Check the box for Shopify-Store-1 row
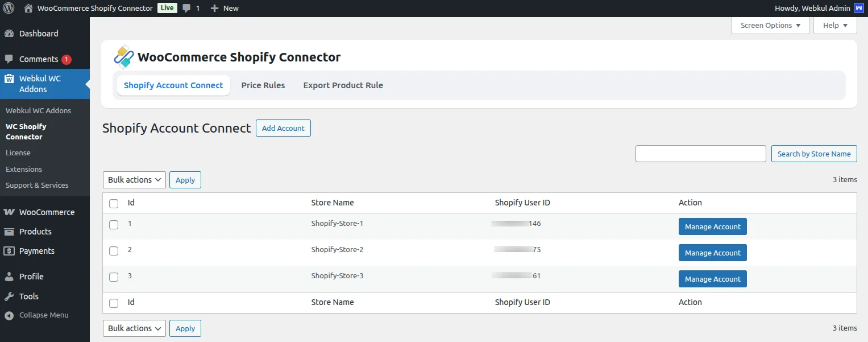Viewport: 868px width, 342px height. (x=114, y=225)
